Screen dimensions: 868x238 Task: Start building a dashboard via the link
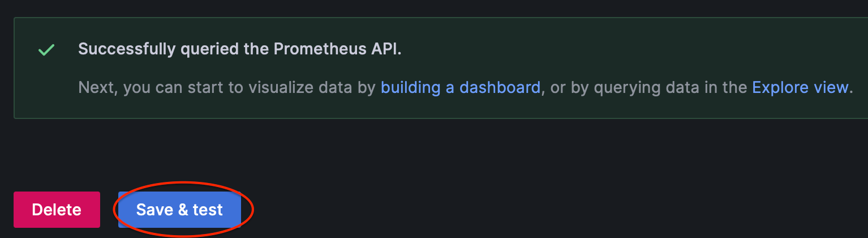(460, 87)
